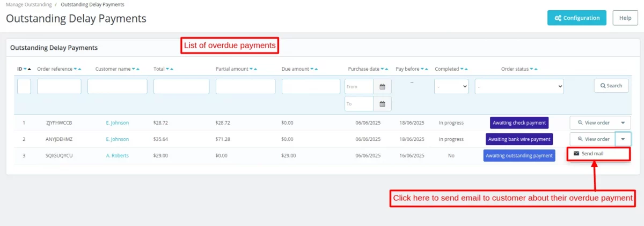This screenshot has height=226, width=644.
Task: Sort Due amount ascending arrow
Action: [317, 69]
